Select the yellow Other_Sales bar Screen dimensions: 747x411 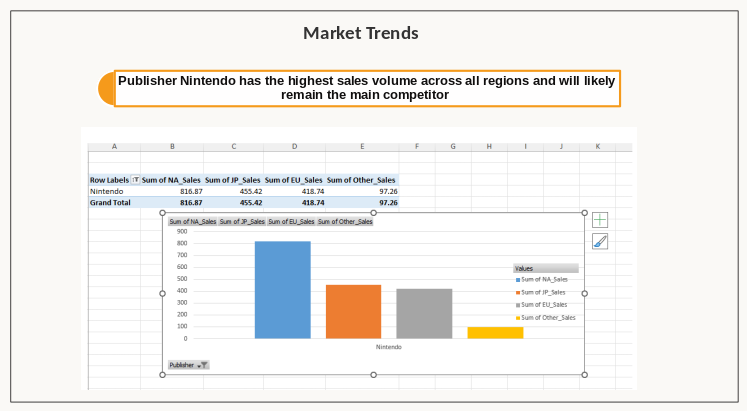pos(495,333)
